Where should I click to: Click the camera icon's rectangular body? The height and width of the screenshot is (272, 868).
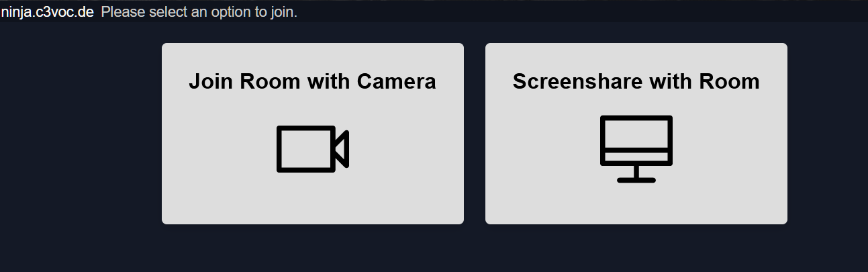[x=306, y=149]
